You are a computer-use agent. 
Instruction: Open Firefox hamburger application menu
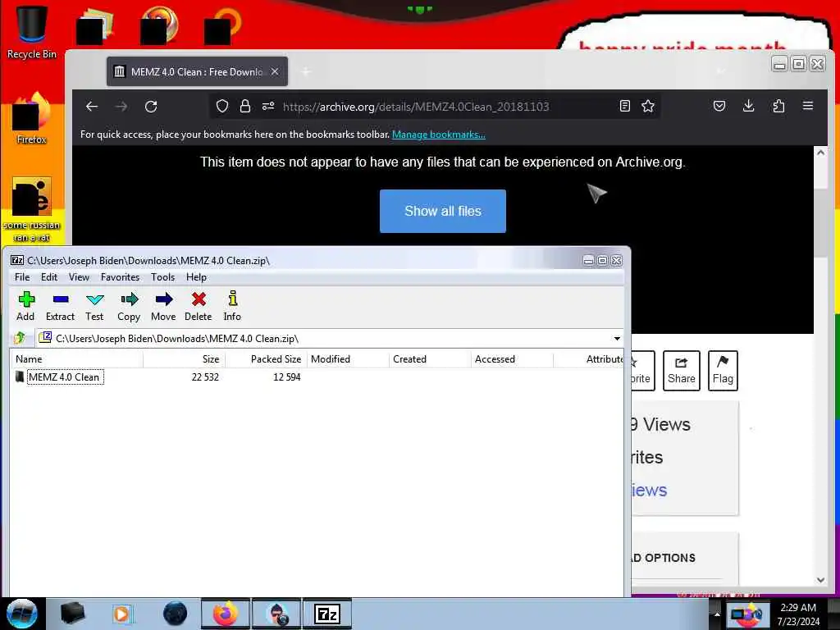tap(808, 106)
